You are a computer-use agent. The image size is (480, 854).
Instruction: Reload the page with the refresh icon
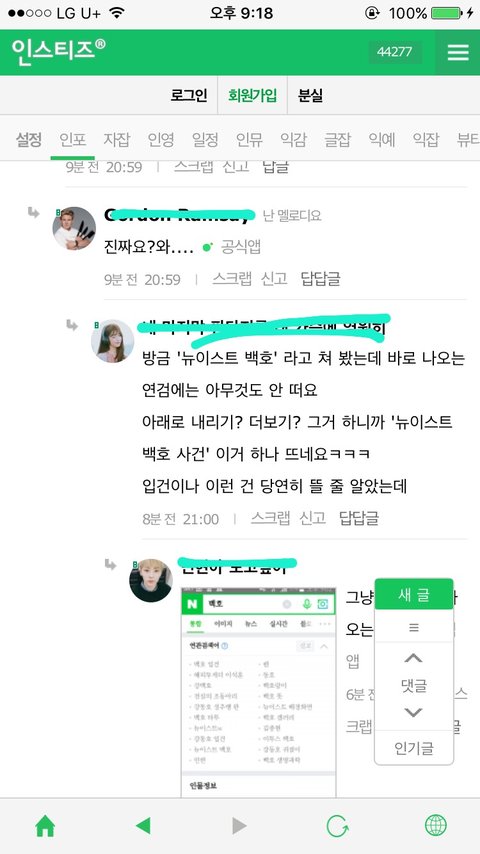(x=337, y=826)
